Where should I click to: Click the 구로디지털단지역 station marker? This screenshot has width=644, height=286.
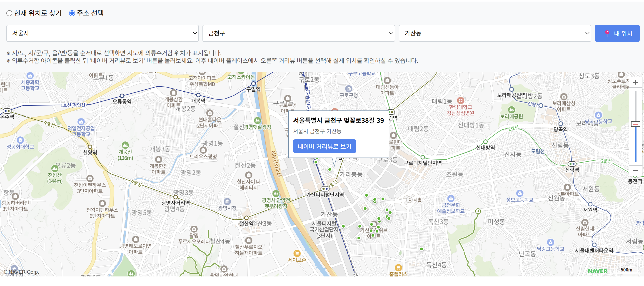422,157
